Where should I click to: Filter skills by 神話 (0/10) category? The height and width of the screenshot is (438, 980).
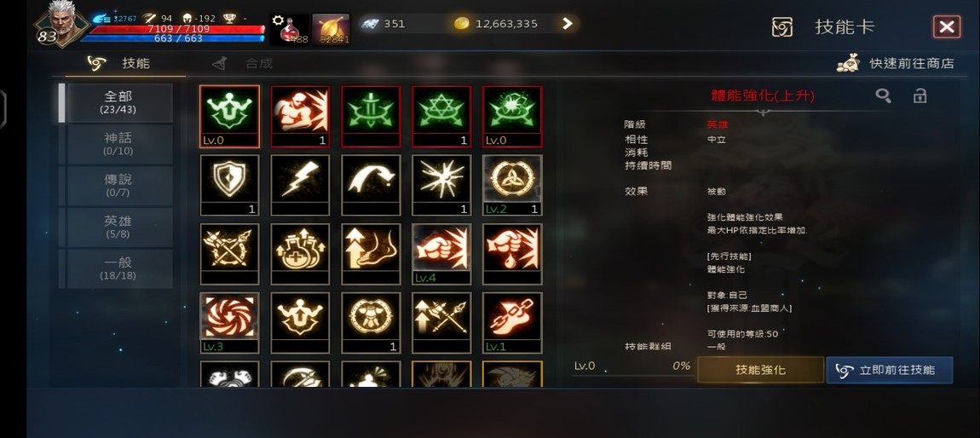(x=118, y=144)
